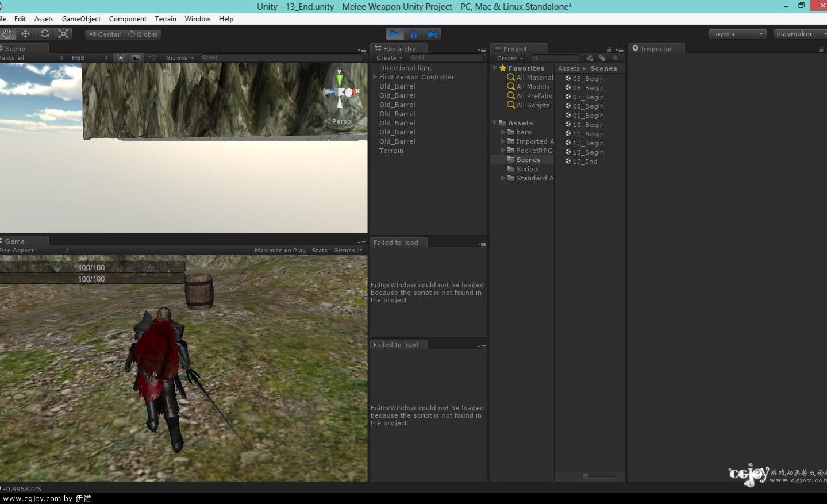Open Project Create dropdown
827x504 pixels.
click(x=510, y=59)
